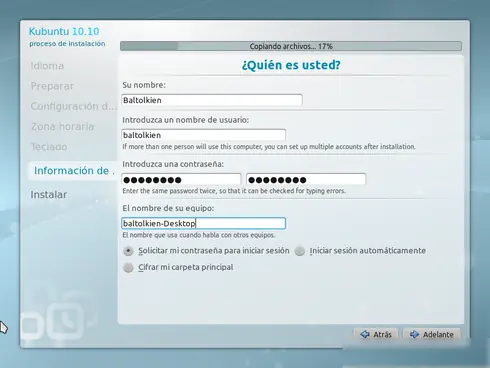Click the ¿Quién es usted? heading
Screen dimensions: 490x368
tap(291, 65)
